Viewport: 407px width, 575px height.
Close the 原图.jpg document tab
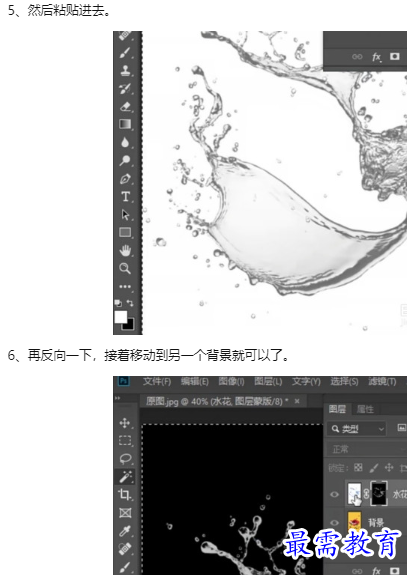pyautogui.click(x=297, y=401)
